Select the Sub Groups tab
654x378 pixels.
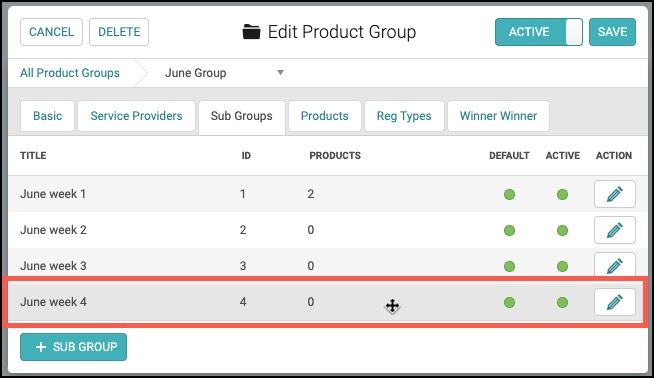coord(241,117)
